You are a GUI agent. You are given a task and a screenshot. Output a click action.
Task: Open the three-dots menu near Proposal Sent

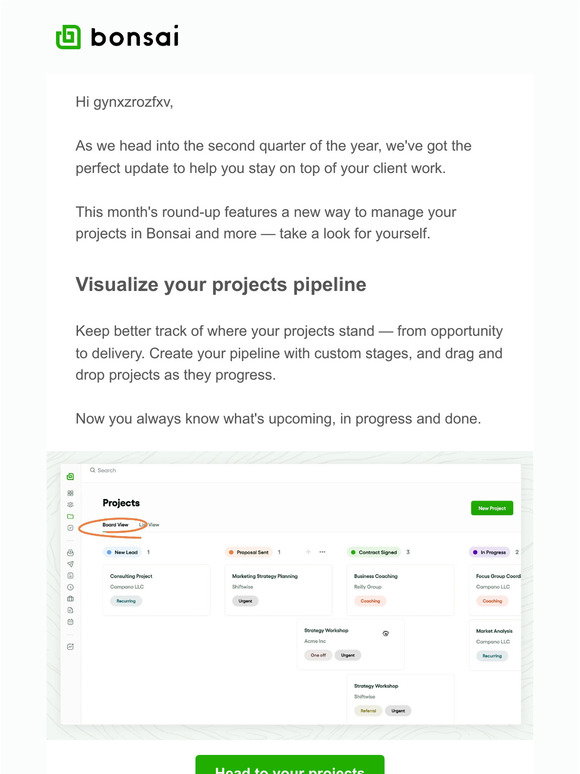point(322,552)
